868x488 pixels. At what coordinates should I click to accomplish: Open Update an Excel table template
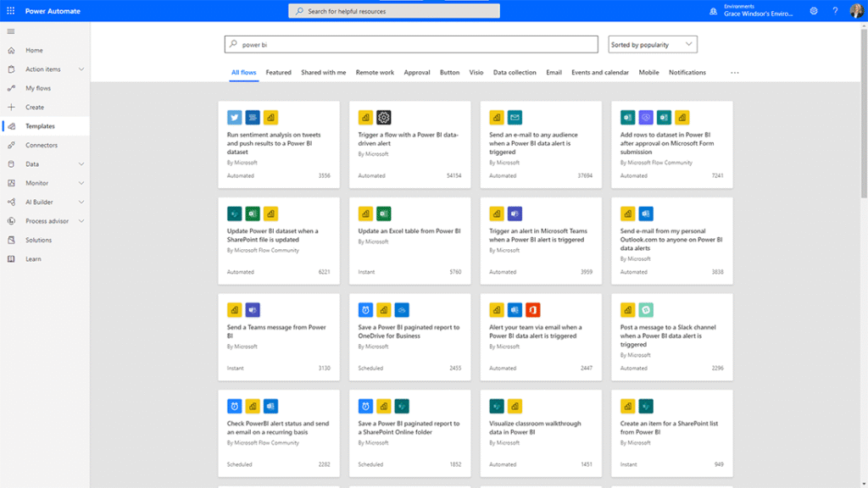(x=409, y=231)
